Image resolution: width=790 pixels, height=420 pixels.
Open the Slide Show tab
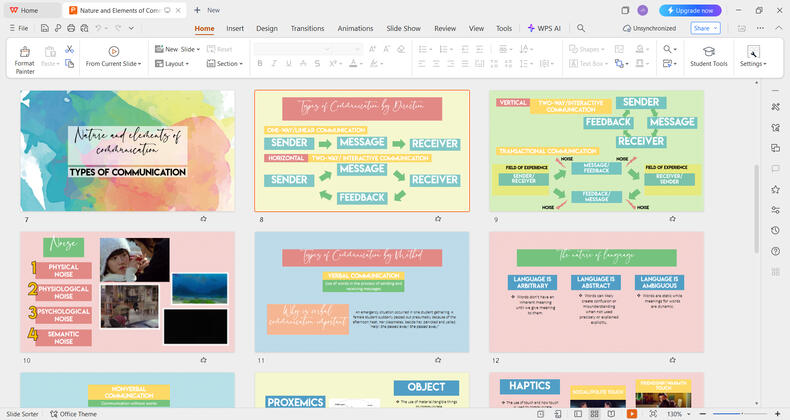403,28
